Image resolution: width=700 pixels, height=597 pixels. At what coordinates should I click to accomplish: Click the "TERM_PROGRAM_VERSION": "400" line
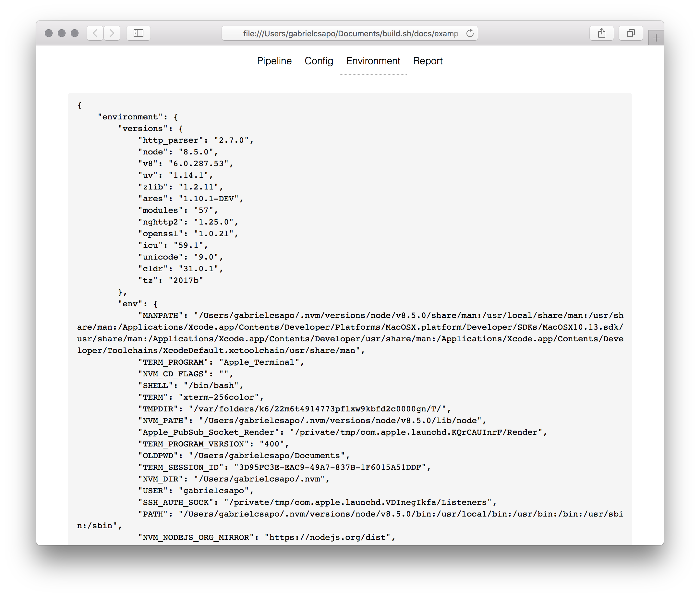point(213,444)
